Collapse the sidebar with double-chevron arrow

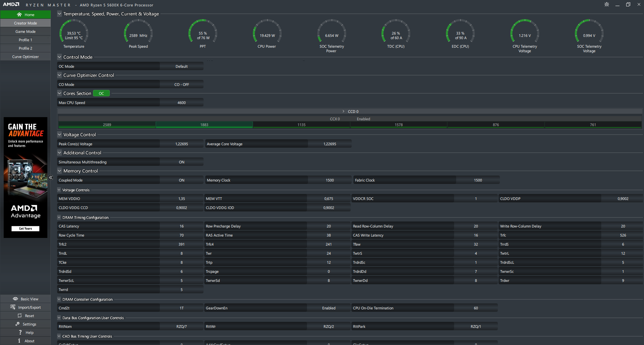click(51, 178)
